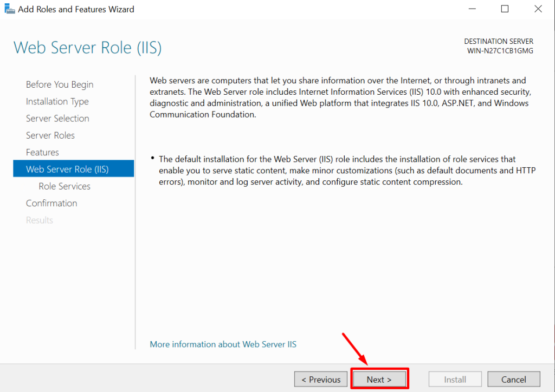Open the Features step in the sidebar

pos(42,152)
